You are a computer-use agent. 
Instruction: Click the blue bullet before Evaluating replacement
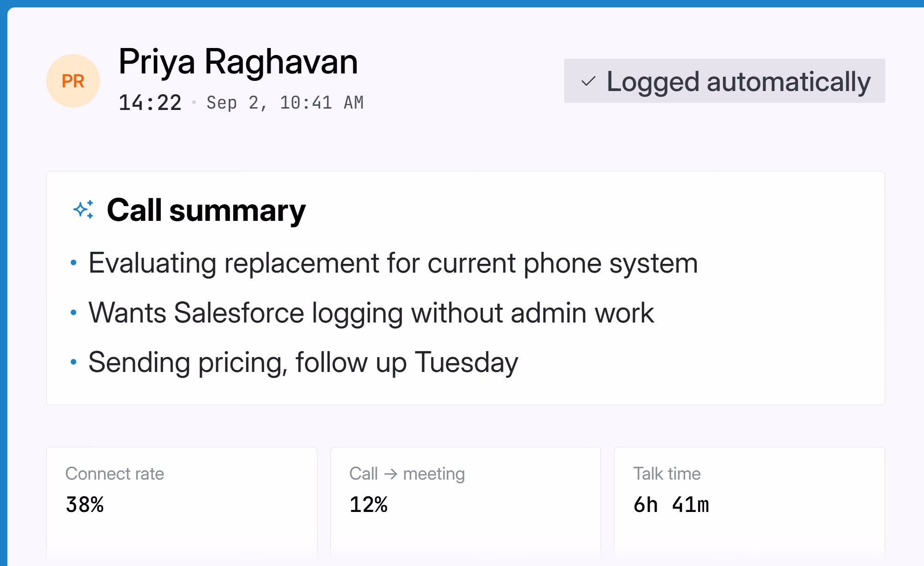pos(73,263)
